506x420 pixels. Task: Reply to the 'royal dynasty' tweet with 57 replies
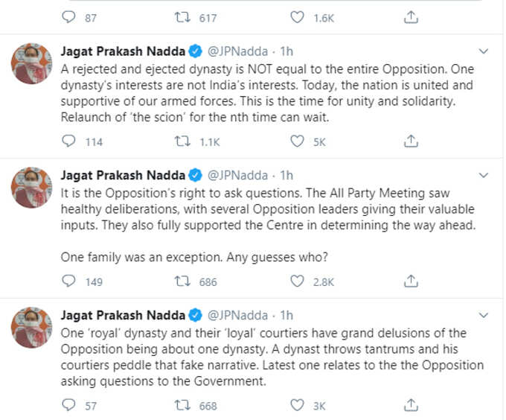point(68,405)
